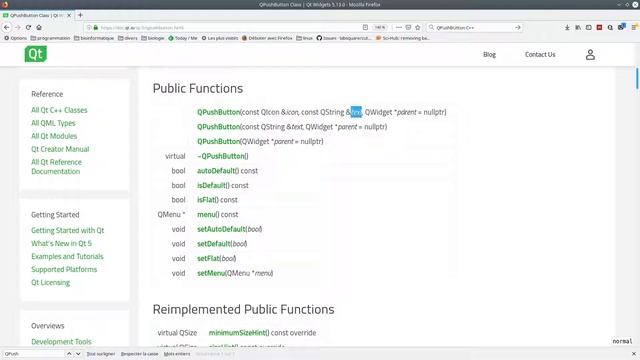Toggle 'Mots entiers' in find bar

177,354
